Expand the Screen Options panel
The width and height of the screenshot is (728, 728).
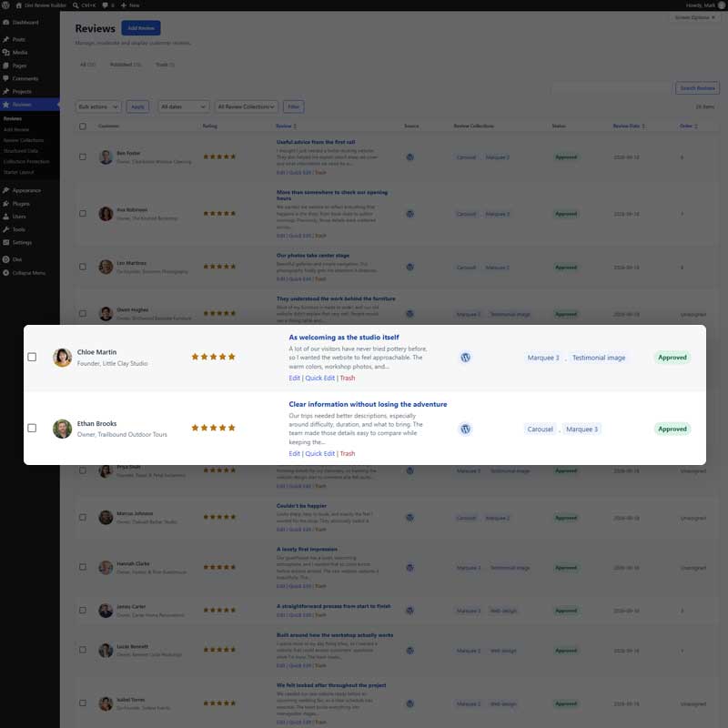(694, 17)
